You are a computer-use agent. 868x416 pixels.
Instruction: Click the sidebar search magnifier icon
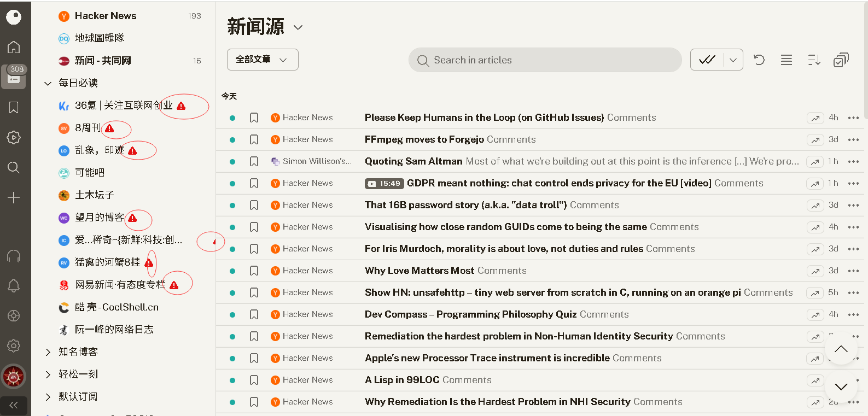[14, 167]
